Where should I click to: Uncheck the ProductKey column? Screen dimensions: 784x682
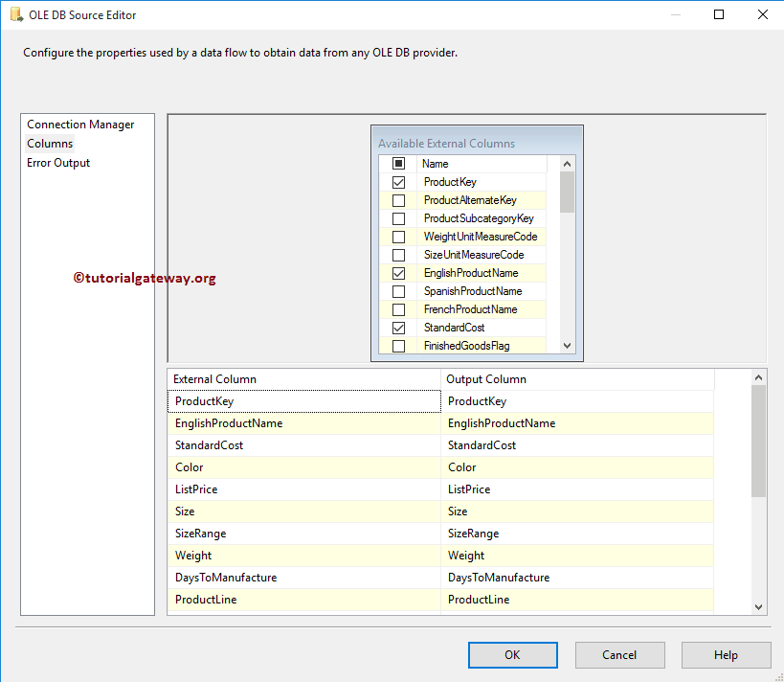(x=399, y=182)
